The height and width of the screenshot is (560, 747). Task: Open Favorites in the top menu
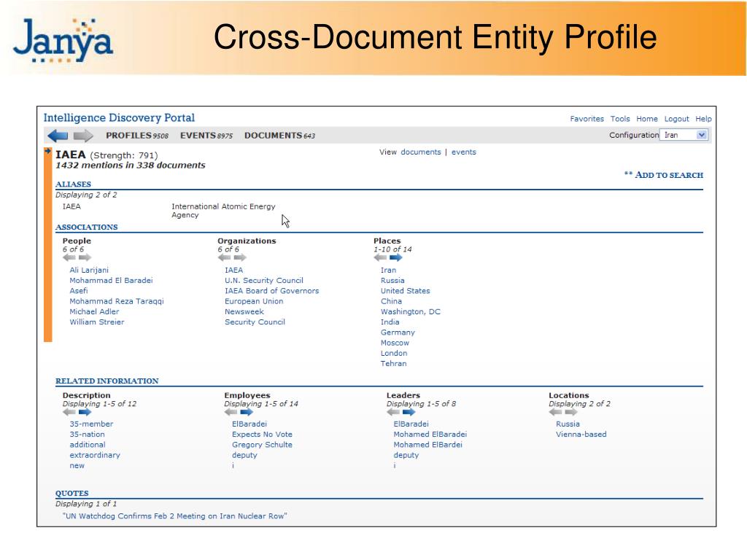pyautogui.click(x=587, y=119)
